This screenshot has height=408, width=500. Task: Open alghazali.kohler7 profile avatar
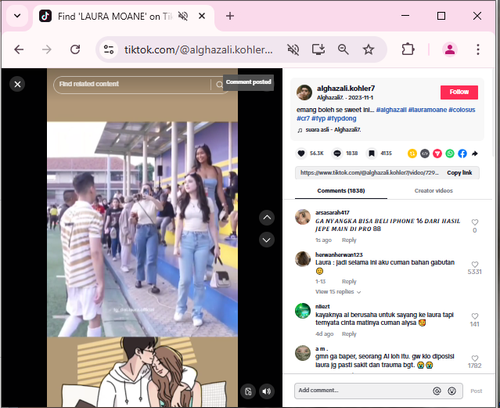pyautogui.click(x=304, y=92)
